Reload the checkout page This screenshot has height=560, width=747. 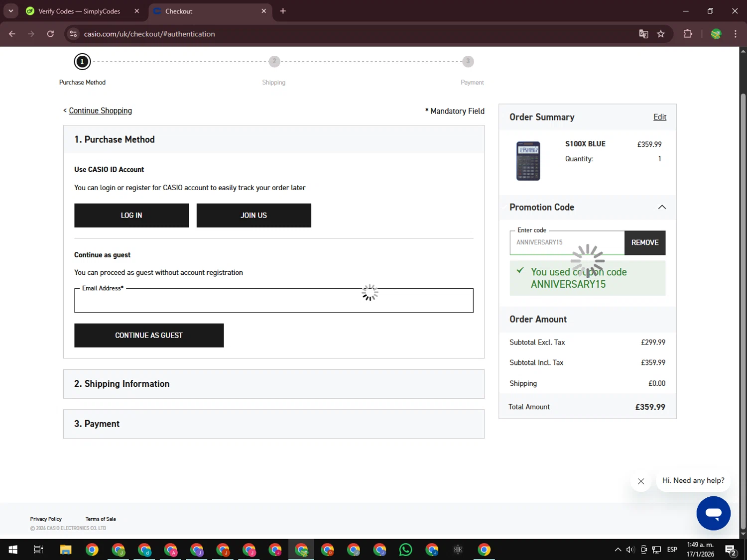50,34
